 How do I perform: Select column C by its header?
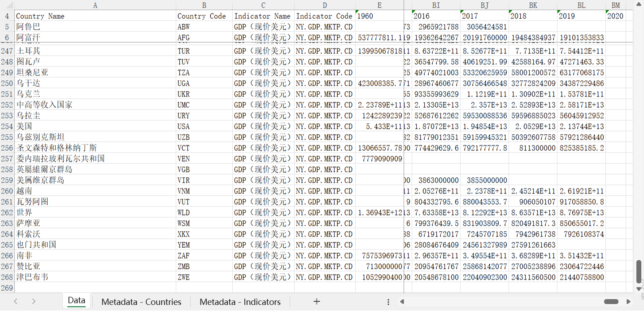(263, 5)
